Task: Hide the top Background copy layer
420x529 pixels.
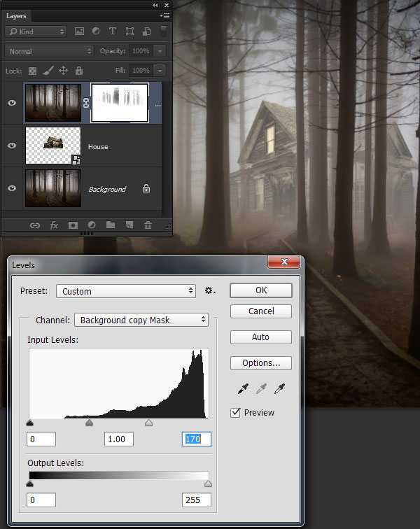Action: 12,103
